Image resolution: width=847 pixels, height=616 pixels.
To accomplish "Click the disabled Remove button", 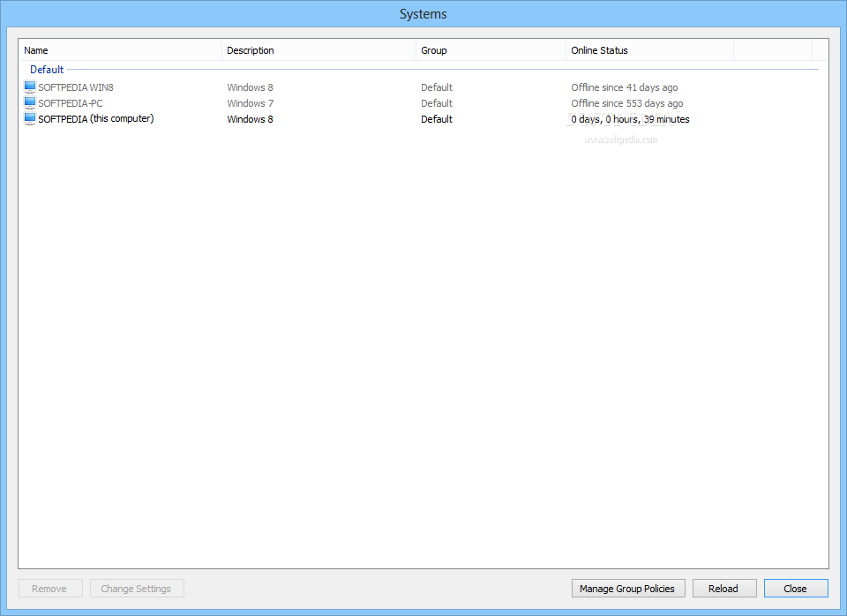I will point(50,589).
